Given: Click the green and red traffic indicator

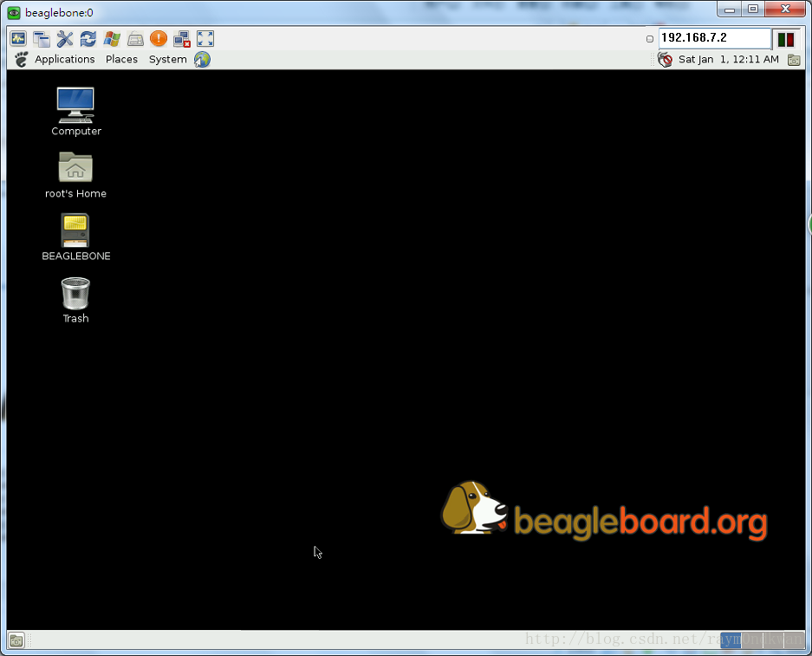Looking at the screenshot, I should (786, 39).
